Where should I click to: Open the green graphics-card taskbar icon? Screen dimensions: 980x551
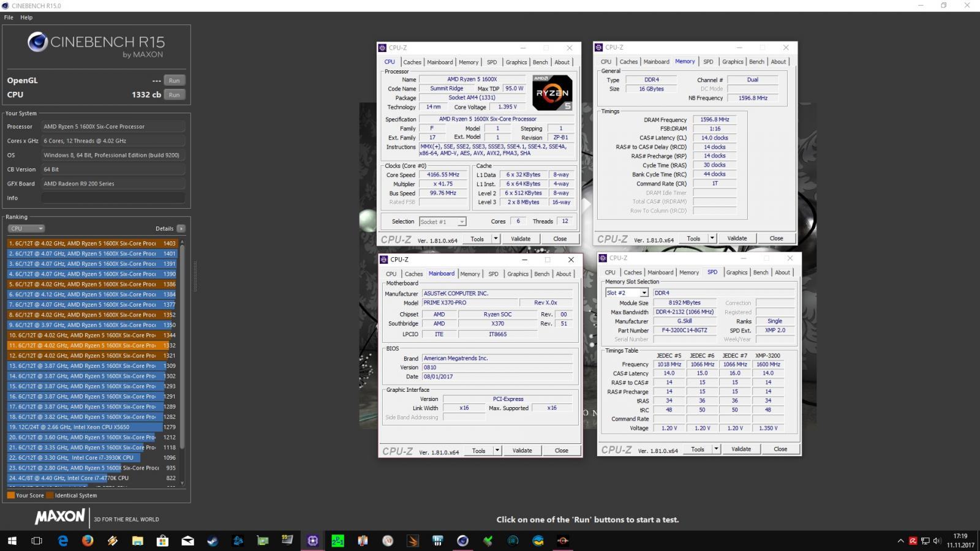(x=262, y=541)
